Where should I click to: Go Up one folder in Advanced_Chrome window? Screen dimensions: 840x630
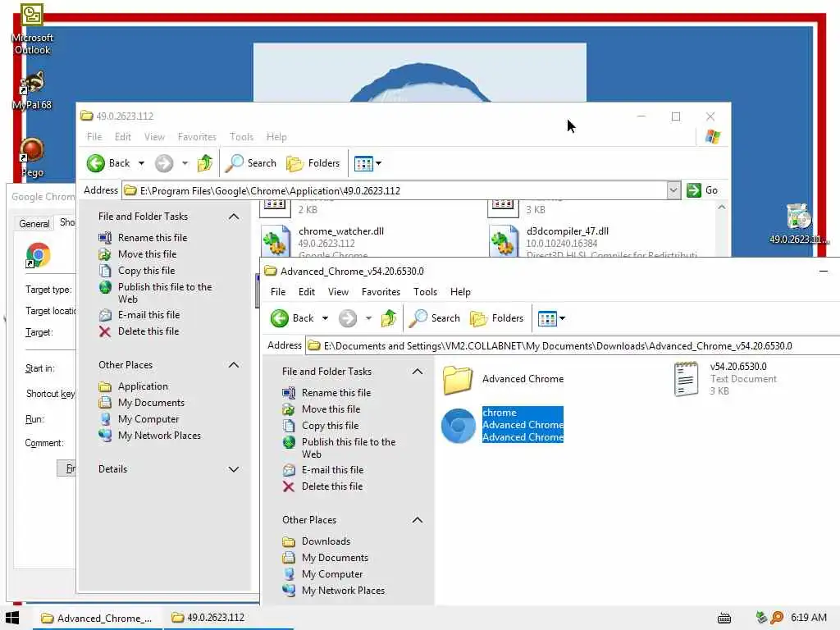(388, 318)
